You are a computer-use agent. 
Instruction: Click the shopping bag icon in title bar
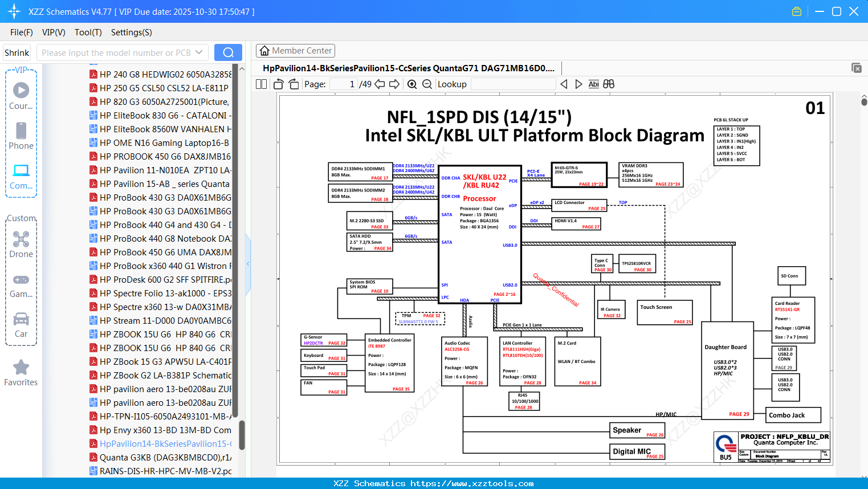[797, 11]
